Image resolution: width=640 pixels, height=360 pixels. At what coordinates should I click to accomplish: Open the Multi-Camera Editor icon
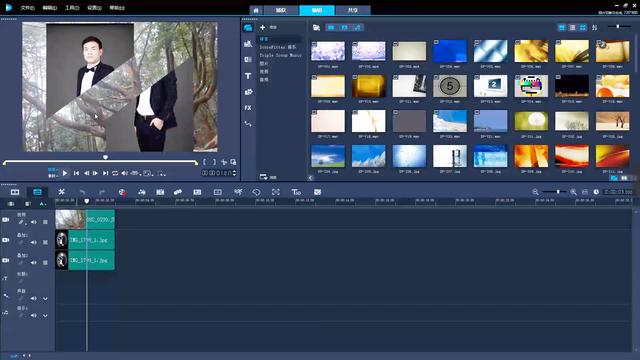[x=218, y=192]
